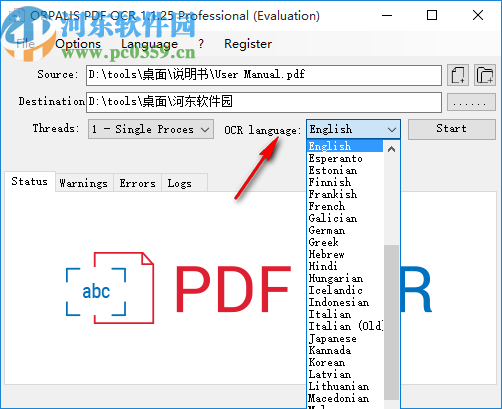Open the Register menu
The image size is (502, 409).
tap(248, 44)
